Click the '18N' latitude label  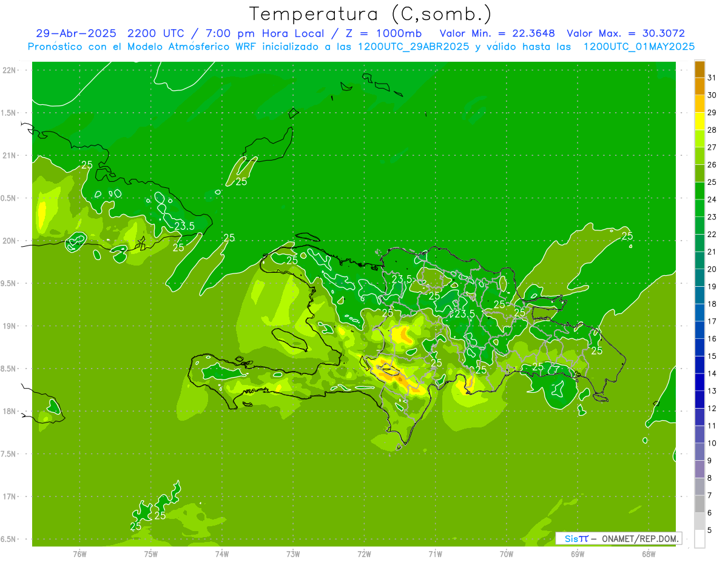click(9, 411)
